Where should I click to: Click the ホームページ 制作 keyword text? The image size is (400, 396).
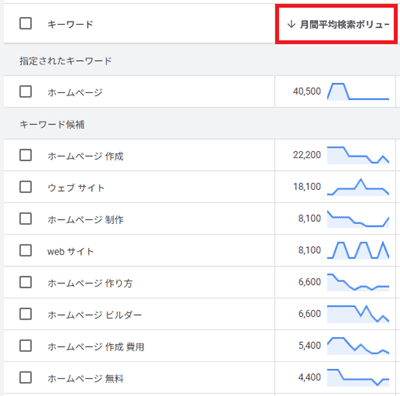pyautogui.click(x=85, y=219)
